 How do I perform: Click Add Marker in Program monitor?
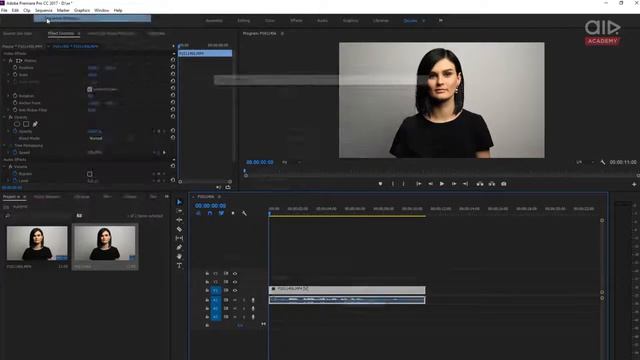point(380,184)
